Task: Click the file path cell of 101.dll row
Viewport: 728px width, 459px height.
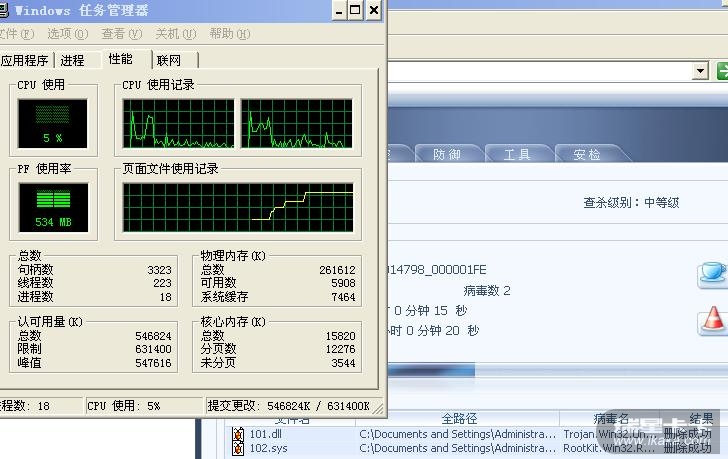Action: tap(457, 434)
